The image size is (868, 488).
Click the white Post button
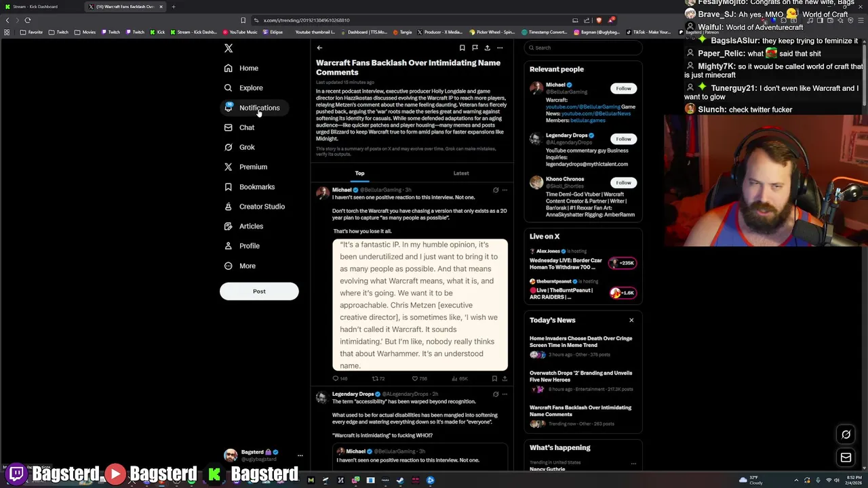tap(259, 291)
